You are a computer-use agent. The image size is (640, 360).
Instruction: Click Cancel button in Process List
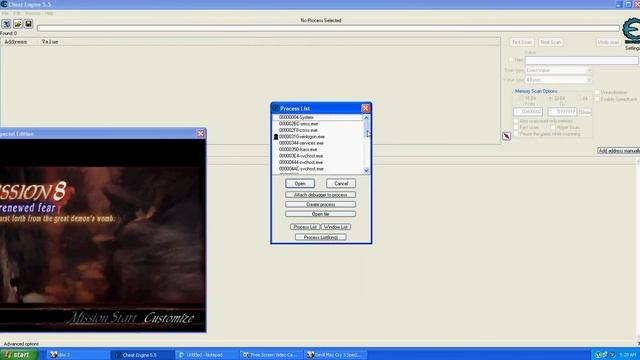341,184
